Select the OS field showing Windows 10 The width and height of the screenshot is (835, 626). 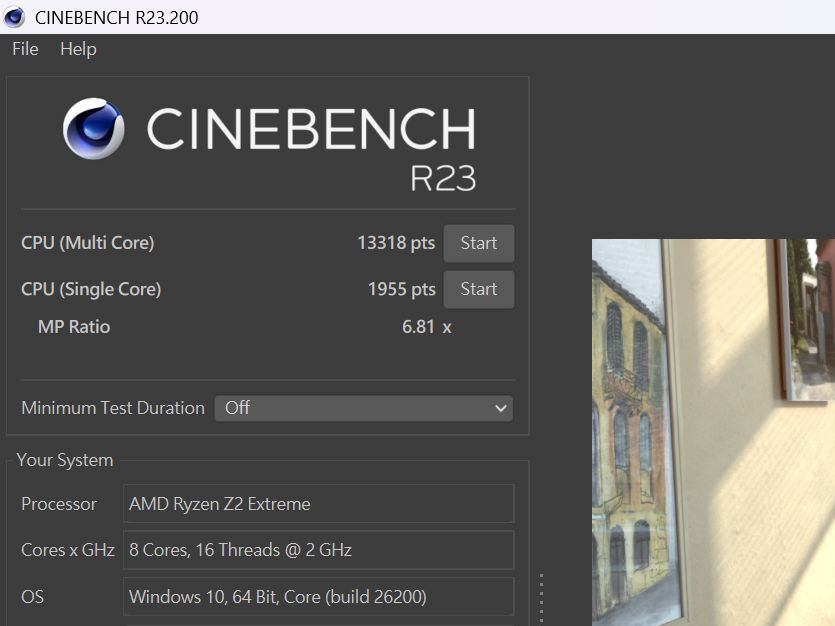(318, 597)
